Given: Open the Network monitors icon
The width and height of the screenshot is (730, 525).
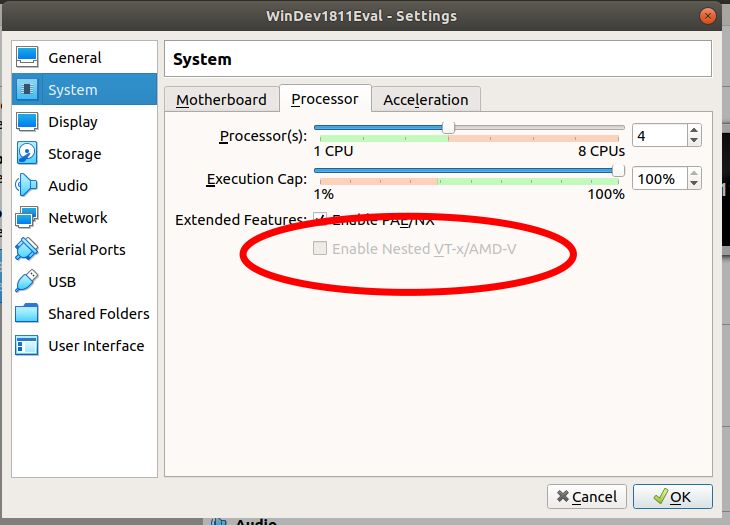Looking at the screenshot, I should (27, 217).
